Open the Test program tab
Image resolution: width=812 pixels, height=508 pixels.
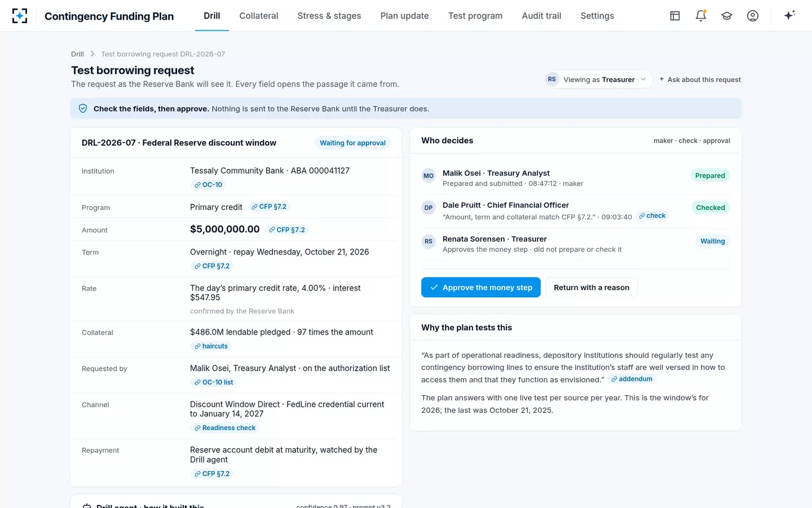475,16
